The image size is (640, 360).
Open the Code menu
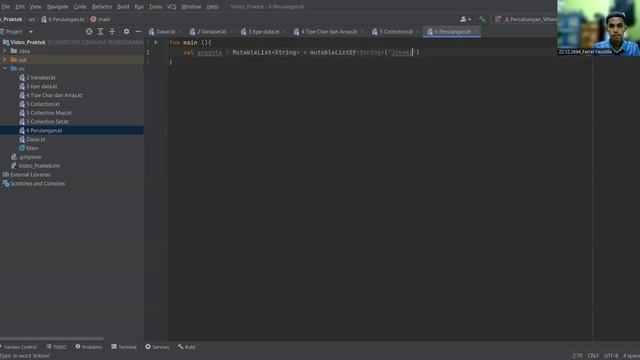pyautogui.click(x=80, y=7)
